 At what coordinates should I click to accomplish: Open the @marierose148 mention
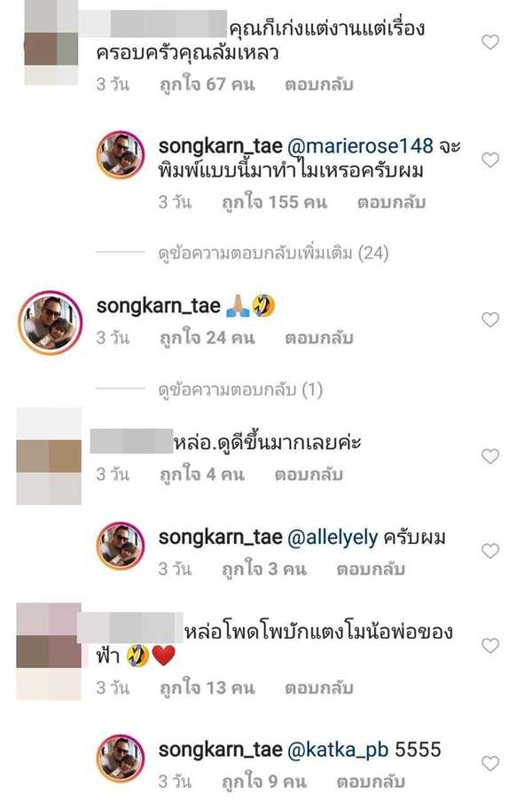pyautogui.click(x=360, y=146)
